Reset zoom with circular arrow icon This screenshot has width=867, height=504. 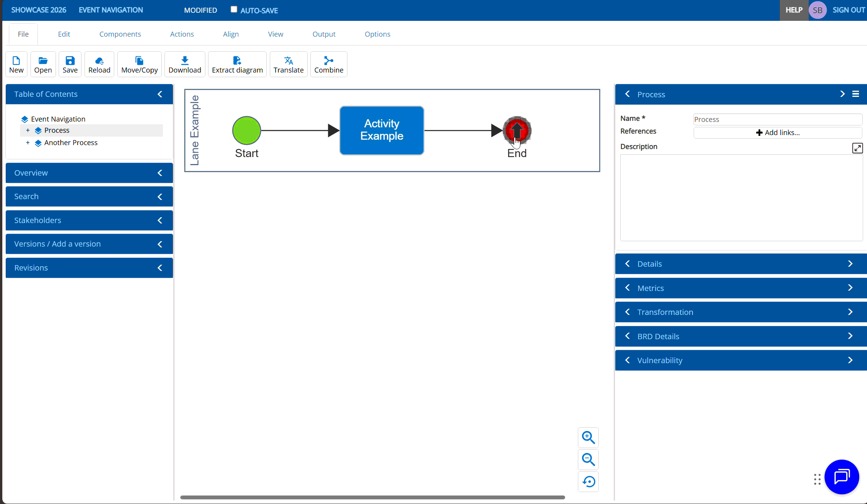click(x=588, y=482)
